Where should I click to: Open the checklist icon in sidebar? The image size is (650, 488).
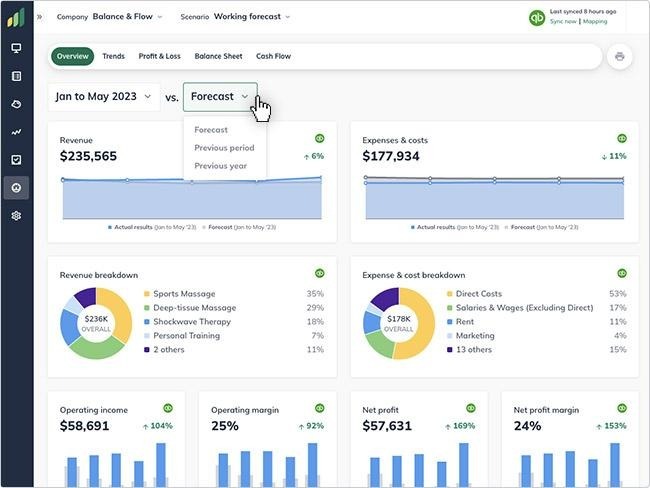(16, 160)
